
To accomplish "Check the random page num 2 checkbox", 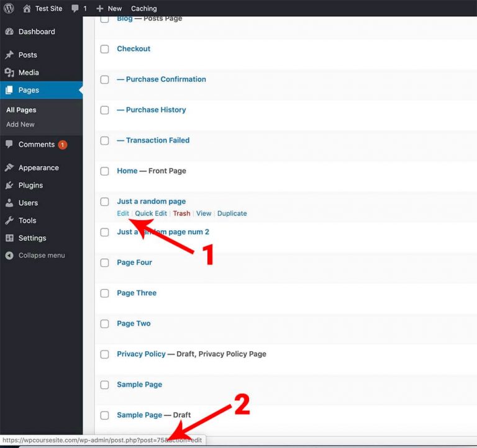I will (104, 232).
